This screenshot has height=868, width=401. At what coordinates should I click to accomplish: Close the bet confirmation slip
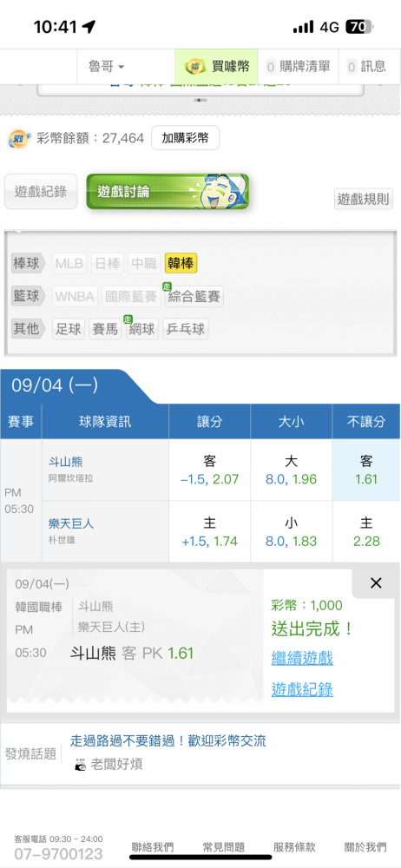coord(376,583)
